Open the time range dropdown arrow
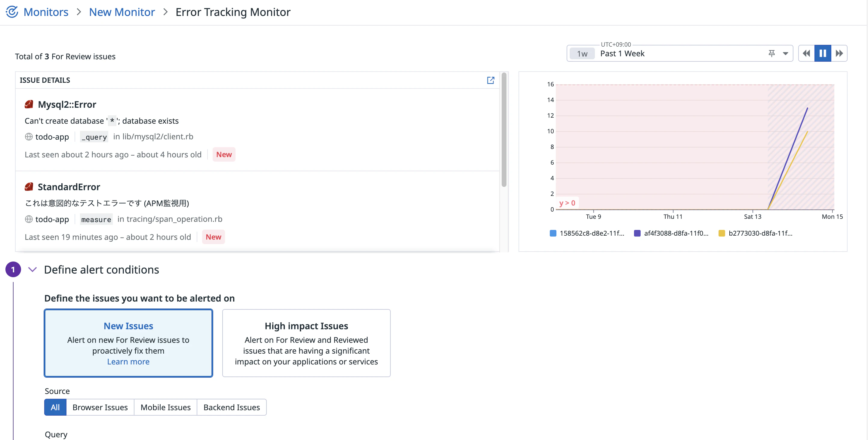868x440 pixels. click(x=786, y=53)
